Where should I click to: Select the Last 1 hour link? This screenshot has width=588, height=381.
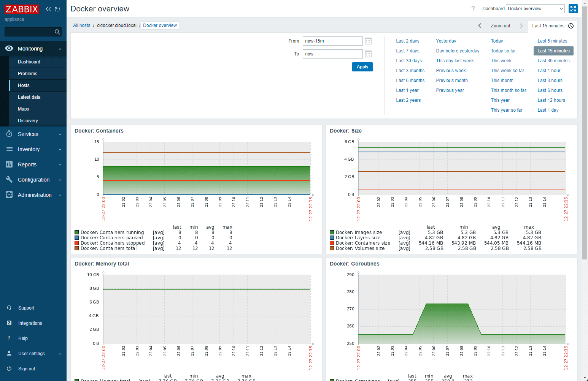[x=548, y=71]
